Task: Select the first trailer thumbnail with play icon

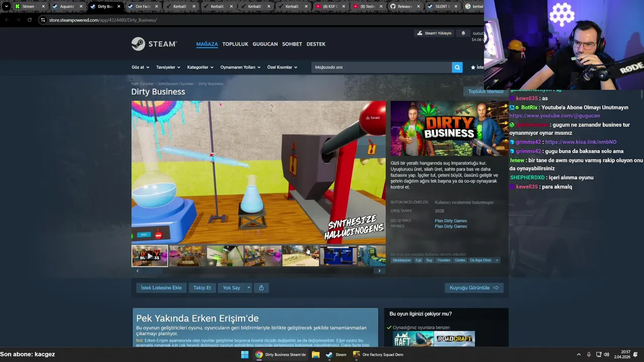Action: click(149, 256)
